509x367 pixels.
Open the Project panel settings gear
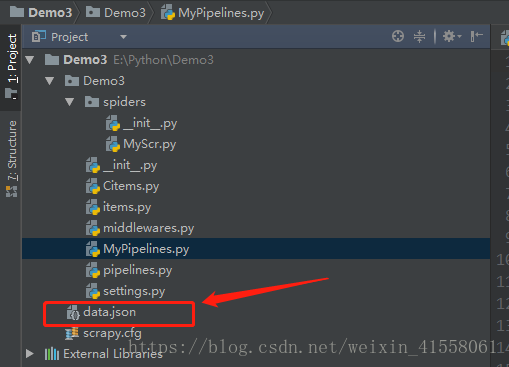tap(452, 36)
